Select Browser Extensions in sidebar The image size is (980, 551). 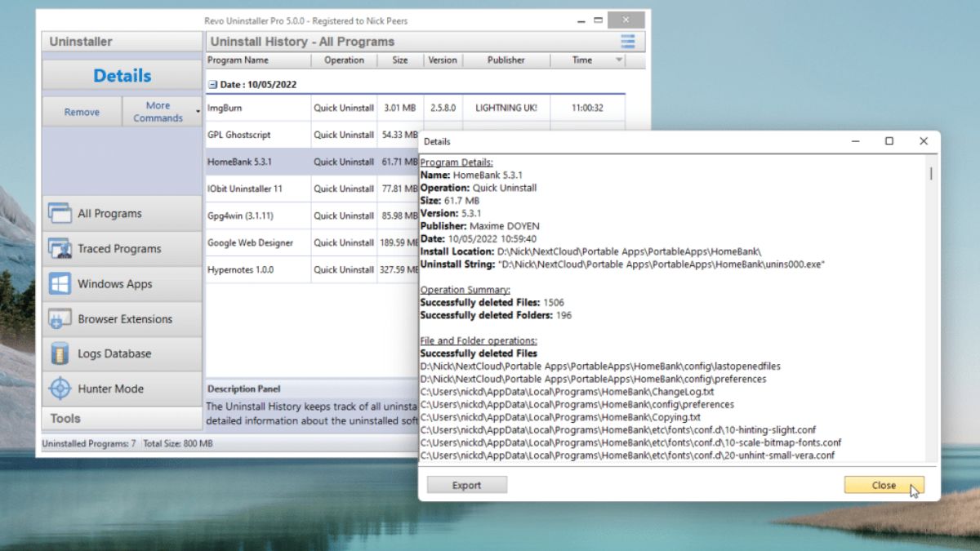pyautogui.click(x=122, y=319)
